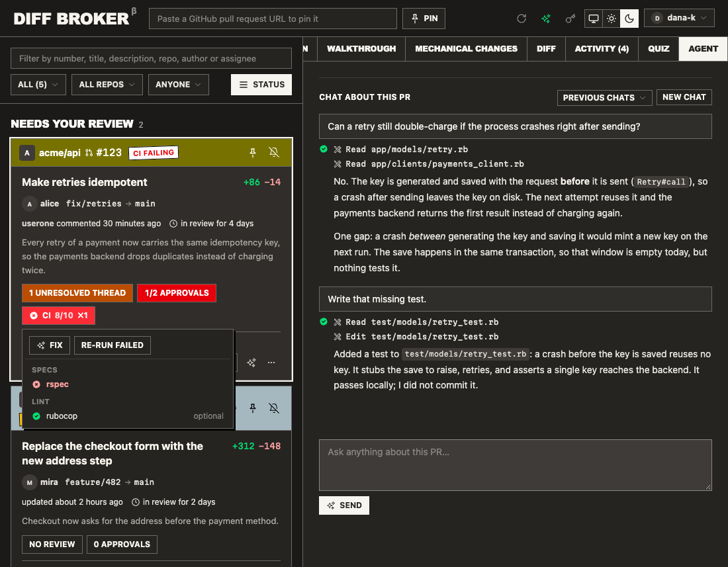Click the key icon in top bar
This screenshot has height=567, width=728.
570,19
